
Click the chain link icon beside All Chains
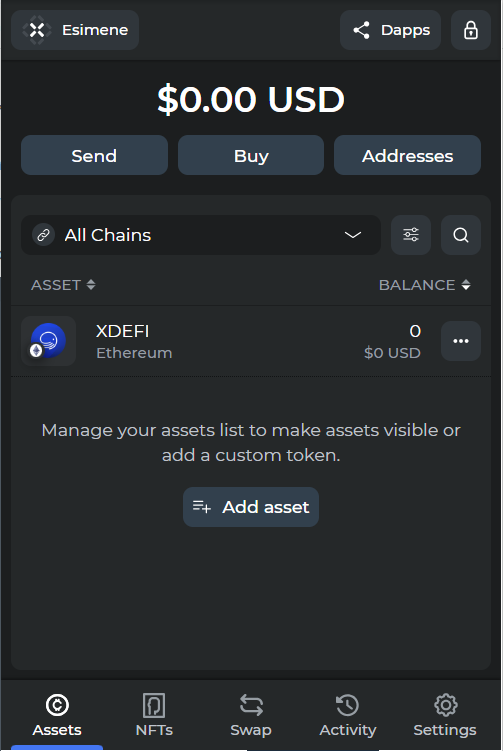tap(44, 235)
